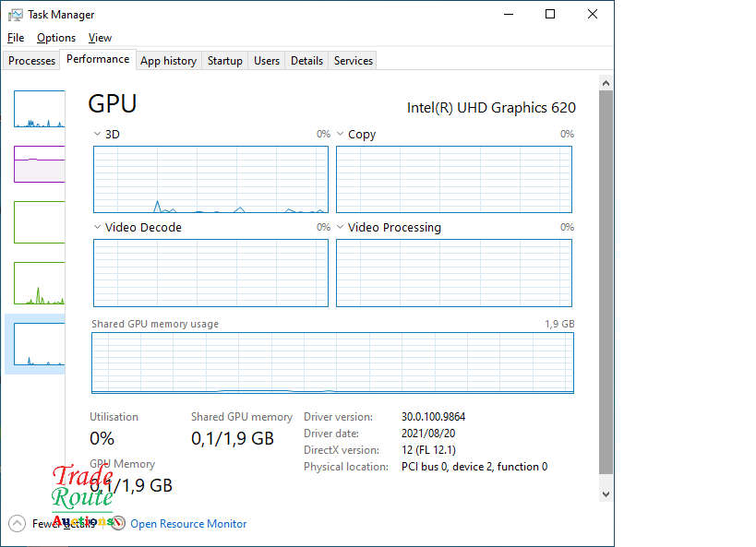
Task: Select the CPU graph thumbnail in sidebar
Action: click(x=39, y=109)
